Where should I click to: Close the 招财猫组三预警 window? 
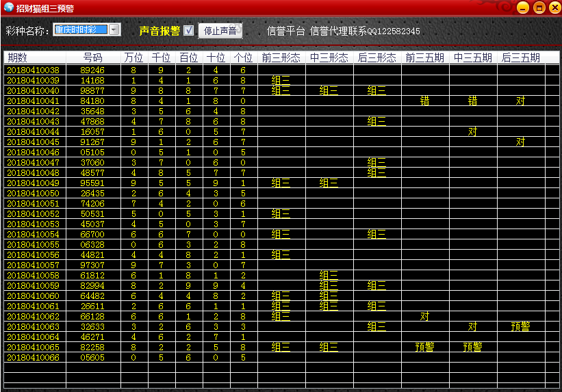(x=553, y=8)
